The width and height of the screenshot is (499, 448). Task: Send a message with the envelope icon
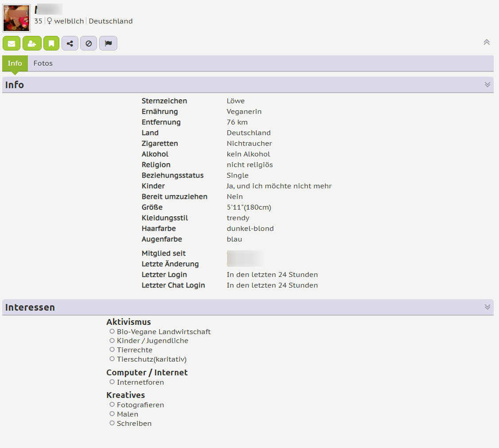pyautogui.click(x=12, y=43)
